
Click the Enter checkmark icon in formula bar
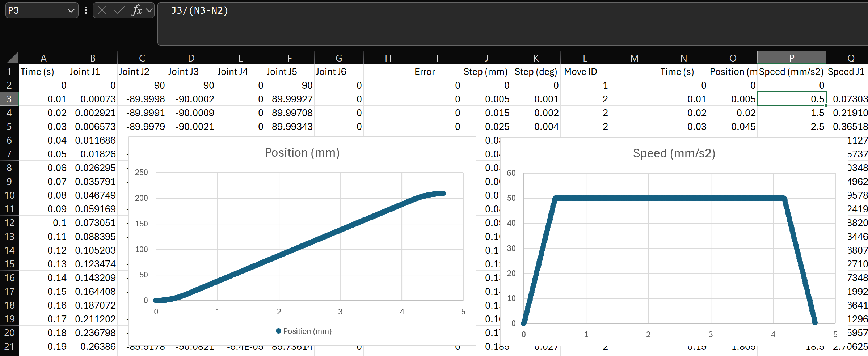pos(119,10)
